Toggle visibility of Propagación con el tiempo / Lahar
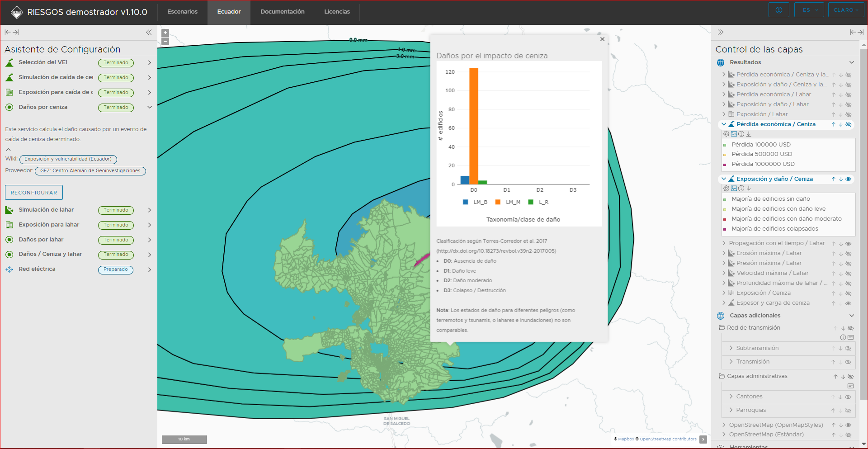This screenshot has height=449, width=868. coord(849,244)
